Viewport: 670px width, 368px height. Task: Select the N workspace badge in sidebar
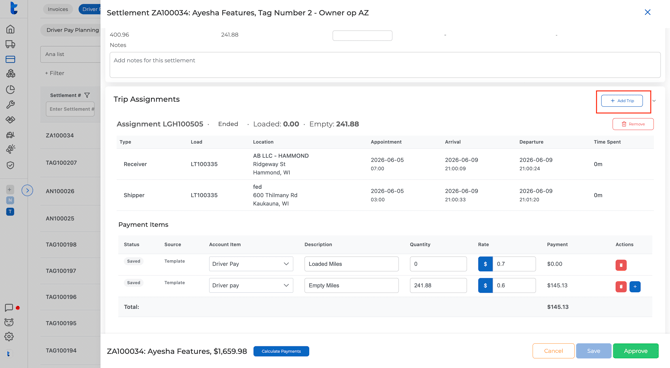(10, 200)
